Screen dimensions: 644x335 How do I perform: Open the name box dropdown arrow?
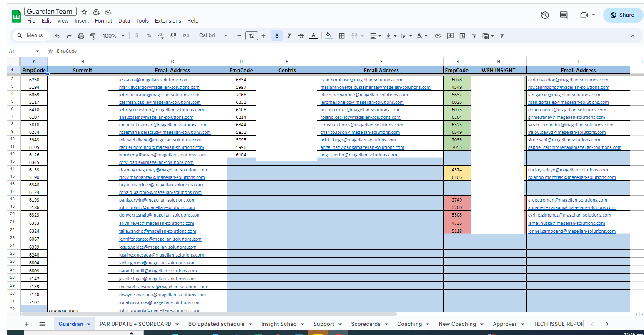38,51
